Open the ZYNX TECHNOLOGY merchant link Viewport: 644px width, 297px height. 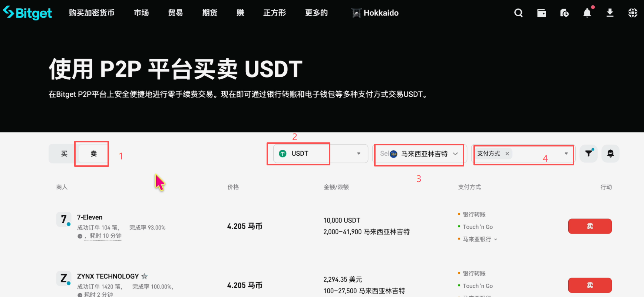pos(108,276)
